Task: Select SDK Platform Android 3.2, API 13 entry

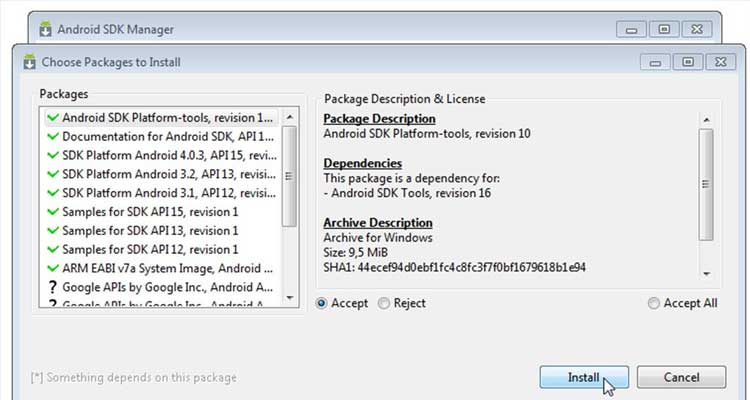Action: point(161,174)
